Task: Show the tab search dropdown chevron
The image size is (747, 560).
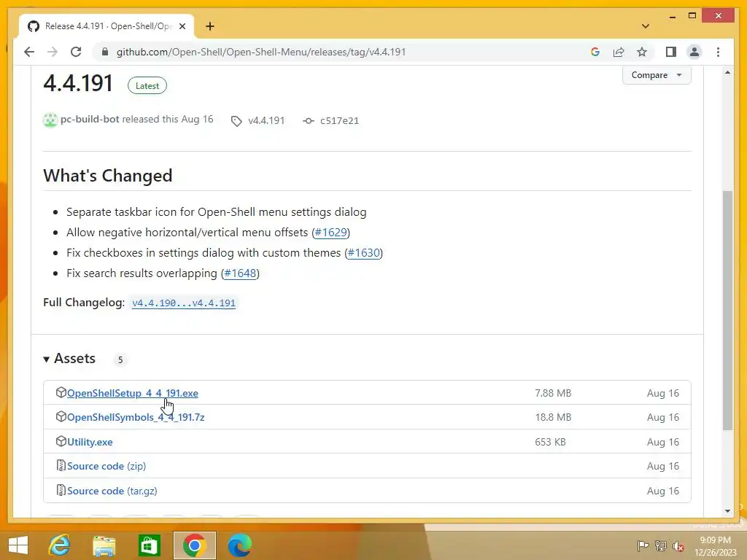Action: 646,26
